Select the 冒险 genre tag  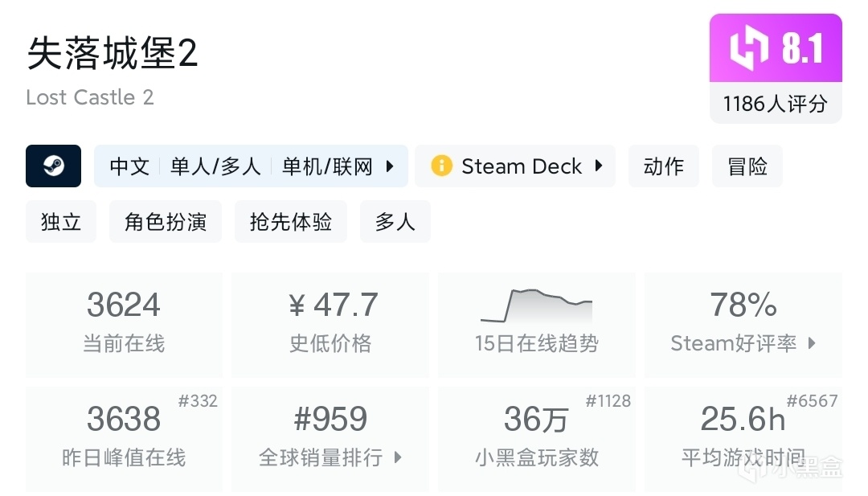pos(747,166)
